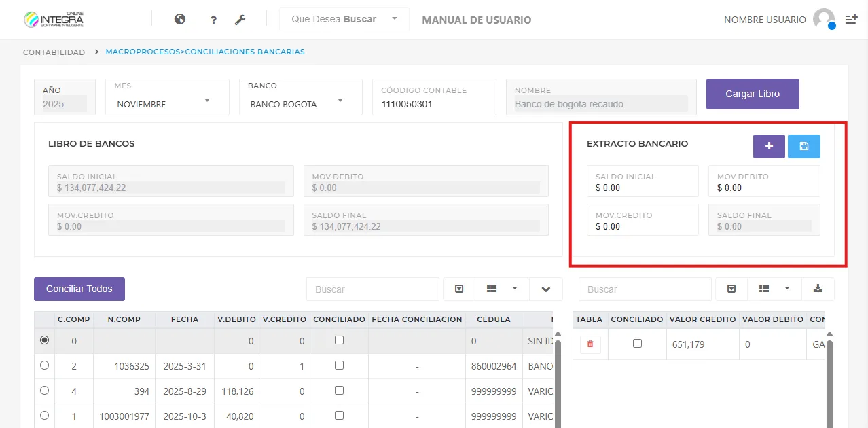868x428 pixels.
Task: Click the Cargar Libro button
Action: (x=752, y=94)
